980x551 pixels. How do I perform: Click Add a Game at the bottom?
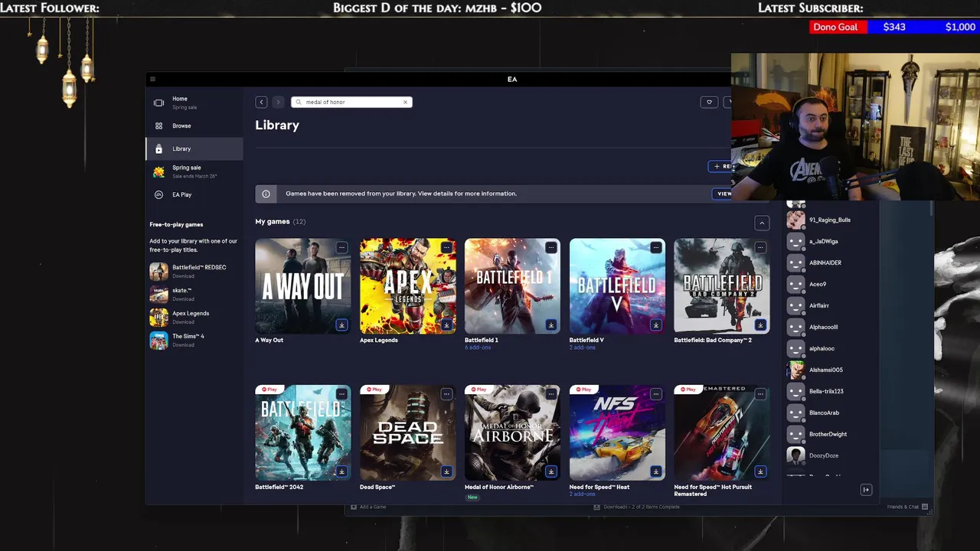[x=368, y=507]
